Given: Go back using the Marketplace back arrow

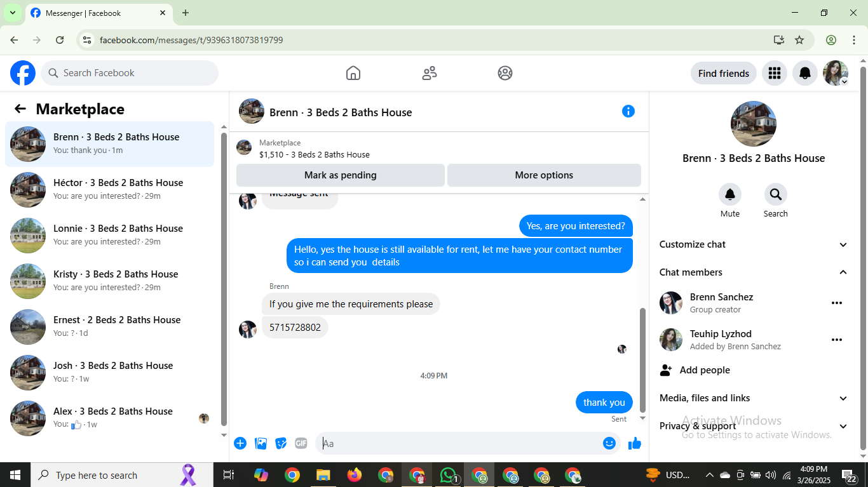Looking at the screenshot, I should click(20, 109).
